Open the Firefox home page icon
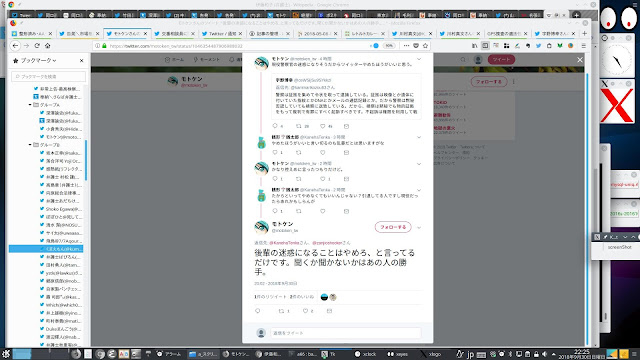Screen dimensions: 640x360 click(x=48, y=46)
